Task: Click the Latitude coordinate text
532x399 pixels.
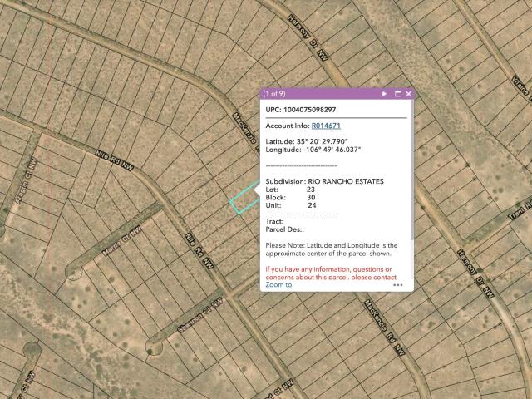Action: point(307,141)
